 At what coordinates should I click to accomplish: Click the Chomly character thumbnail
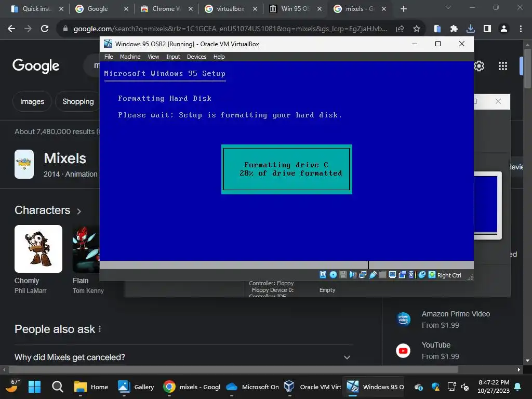pos(38,249)
